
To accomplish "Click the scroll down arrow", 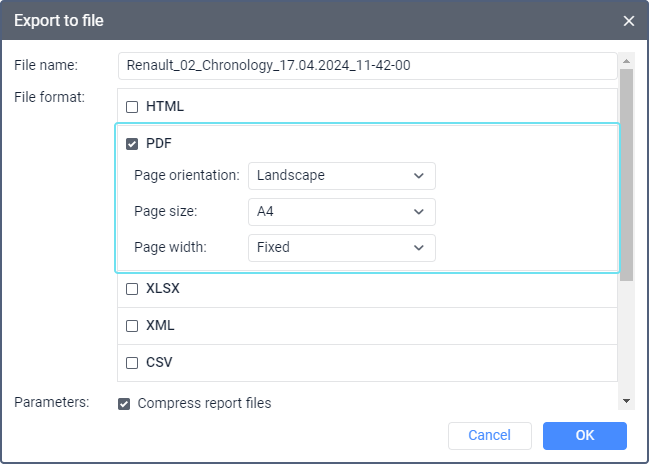I will 627,401.
